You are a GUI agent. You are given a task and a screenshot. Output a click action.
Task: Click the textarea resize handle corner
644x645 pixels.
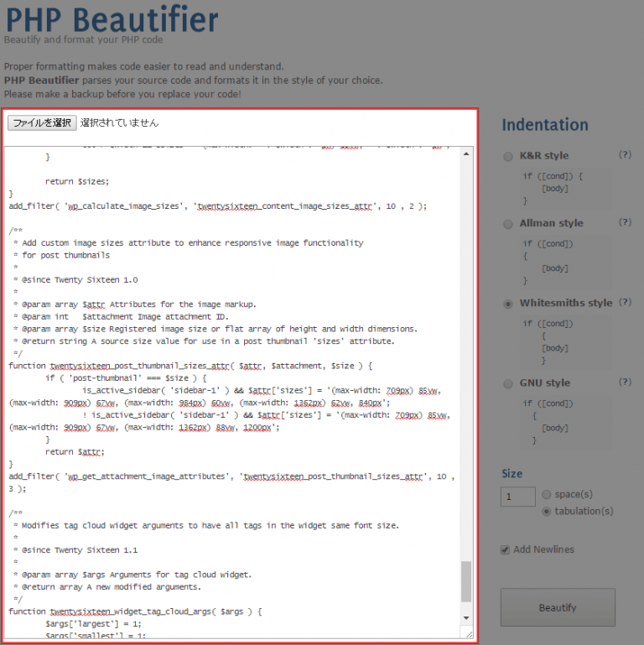pos(468,633)
